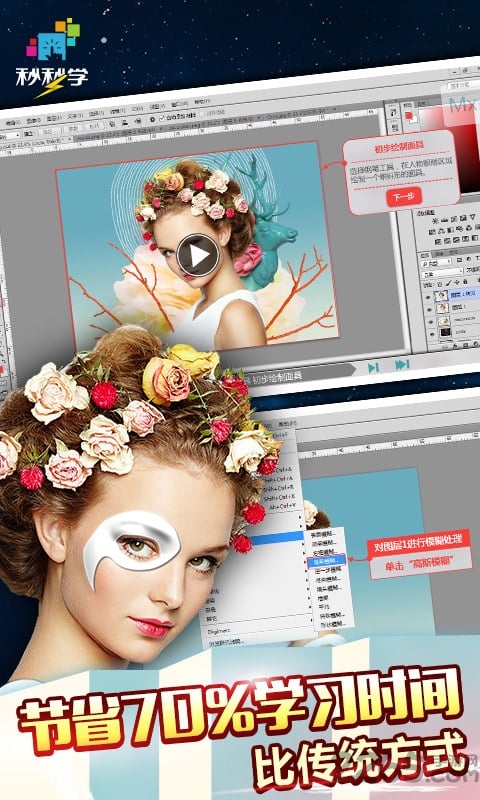Screen dimensions: 480x800
Task: Click the 秒秒学 app logo
Action: click(x=53, y=59)
